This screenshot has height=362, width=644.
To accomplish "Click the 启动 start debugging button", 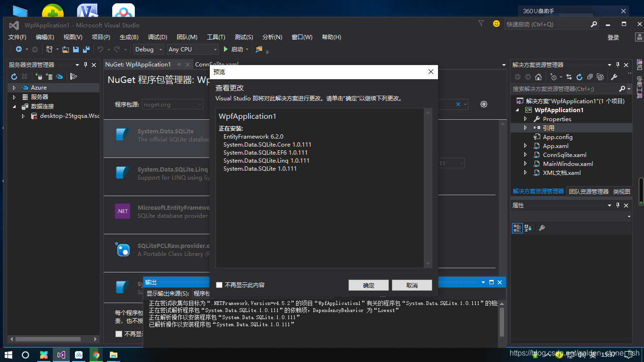I will click(x=235, y=49).
